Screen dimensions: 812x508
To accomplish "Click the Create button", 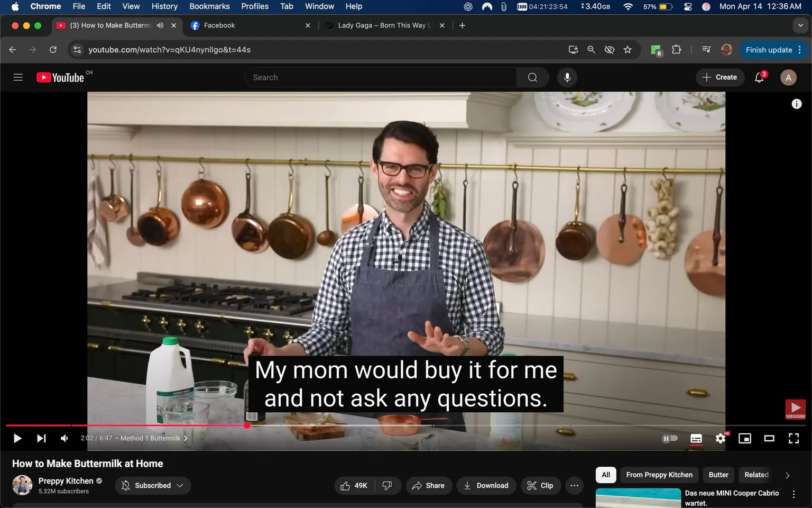I will [x=719, y=77].
